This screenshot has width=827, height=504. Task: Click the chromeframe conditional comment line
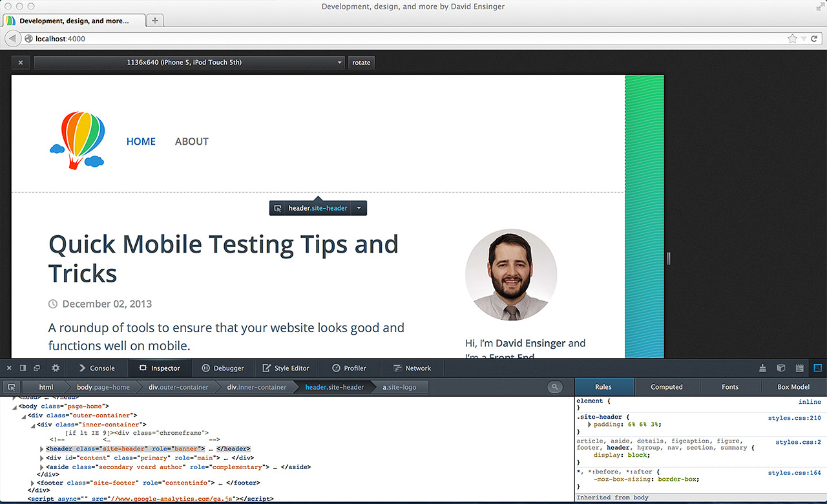tap(136, 432)
